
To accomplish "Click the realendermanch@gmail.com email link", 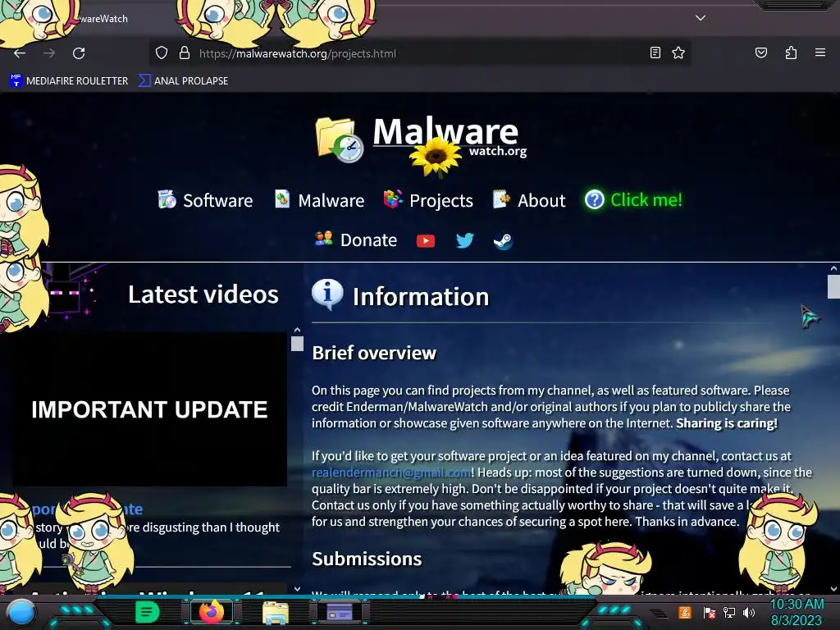I will [x=391, y=472].
